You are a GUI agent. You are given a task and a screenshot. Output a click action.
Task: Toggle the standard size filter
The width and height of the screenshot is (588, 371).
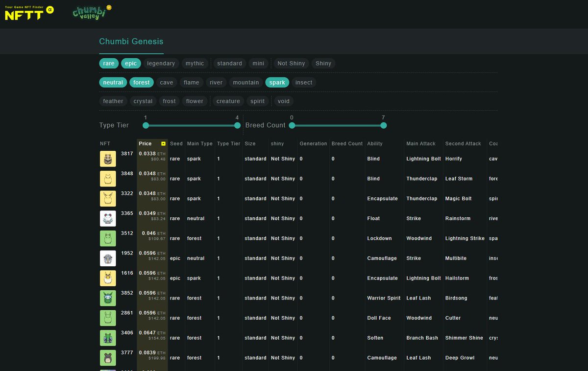[x=229, y=63]
